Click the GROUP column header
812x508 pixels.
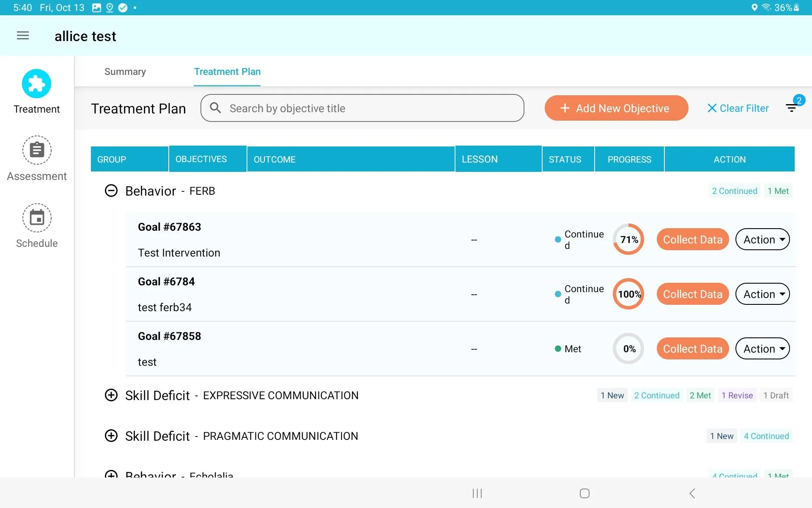[x=129, y=159]
